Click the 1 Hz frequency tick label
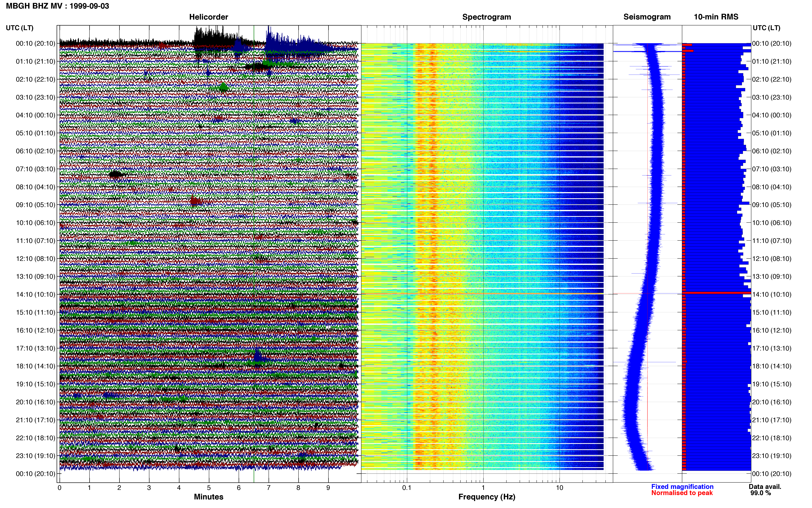This screenshot has height=508, width=812. 483,487
